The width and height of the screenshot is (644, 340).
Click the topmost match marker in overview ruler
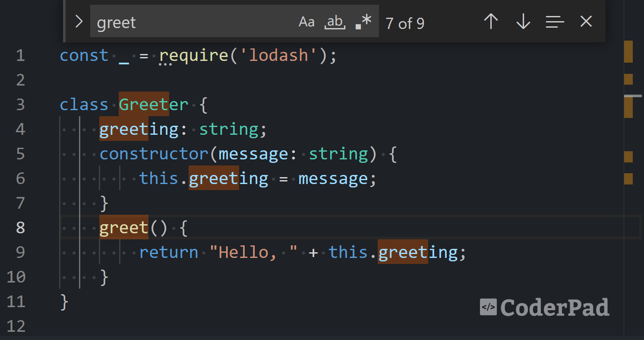[628, 51]
